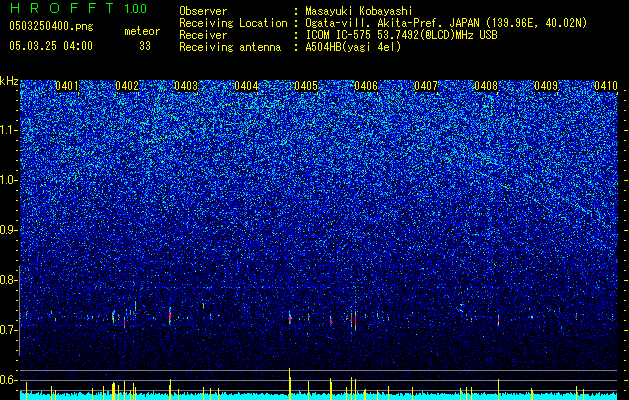Click the 0403 time marker
This screenshot has height=400, width=629.
[x=186, y=86]
